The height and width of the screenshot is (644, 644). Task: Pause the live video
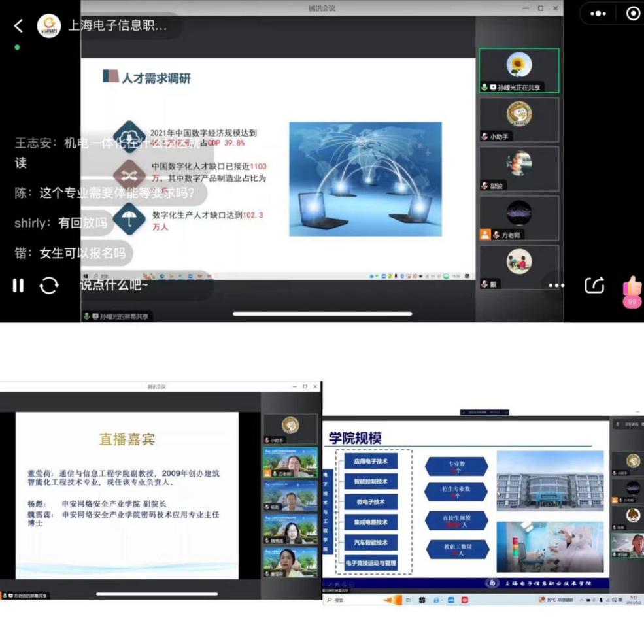coord(18,285)
